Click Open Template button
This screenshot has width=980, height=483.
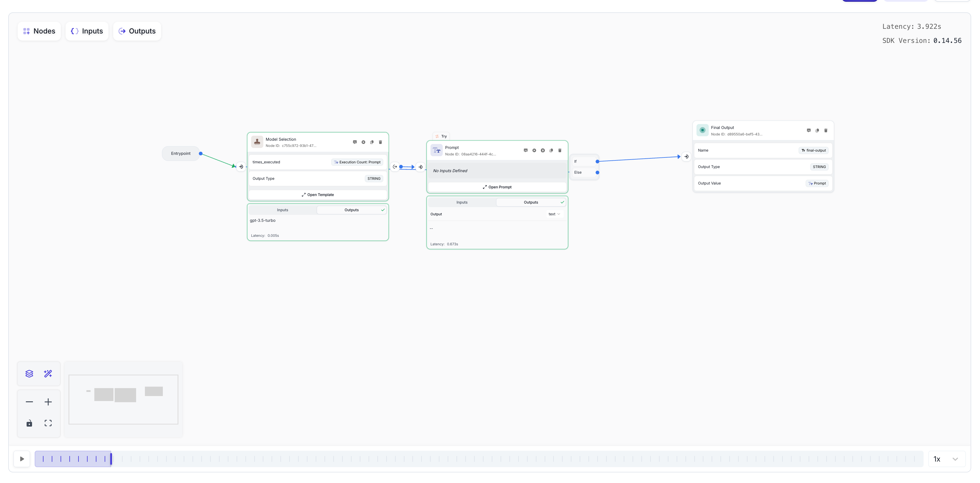318,195
